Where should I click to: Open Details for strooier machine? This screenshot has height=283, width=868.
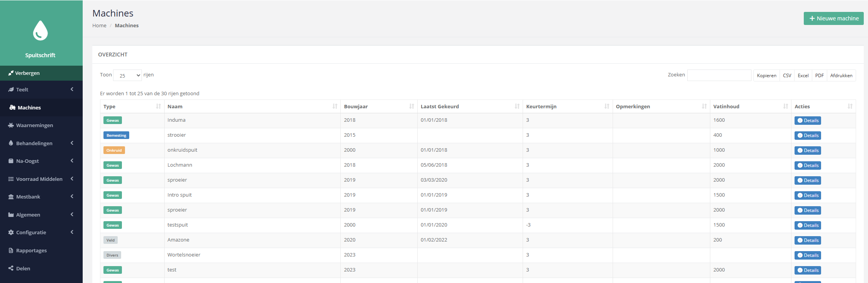coord(808,136)
